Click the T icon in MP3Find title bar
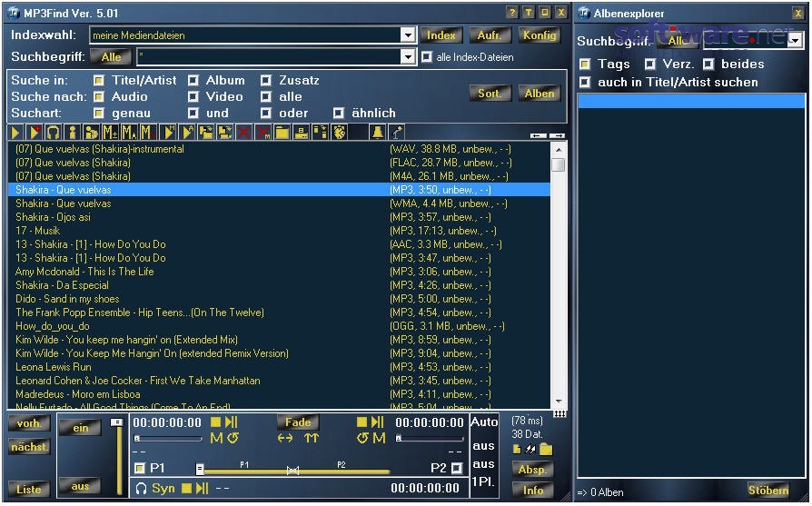 (x=529, y=13)
